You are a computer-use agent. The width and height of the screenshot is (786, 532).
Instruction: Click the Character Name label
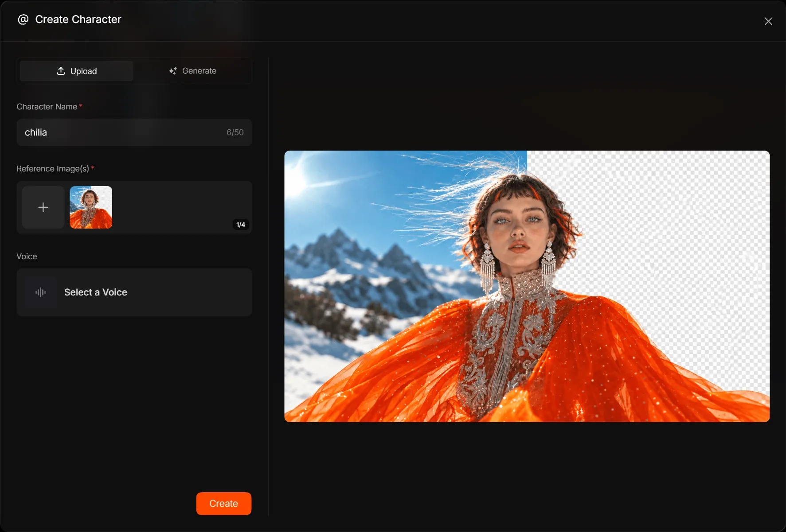click(47, 107)
